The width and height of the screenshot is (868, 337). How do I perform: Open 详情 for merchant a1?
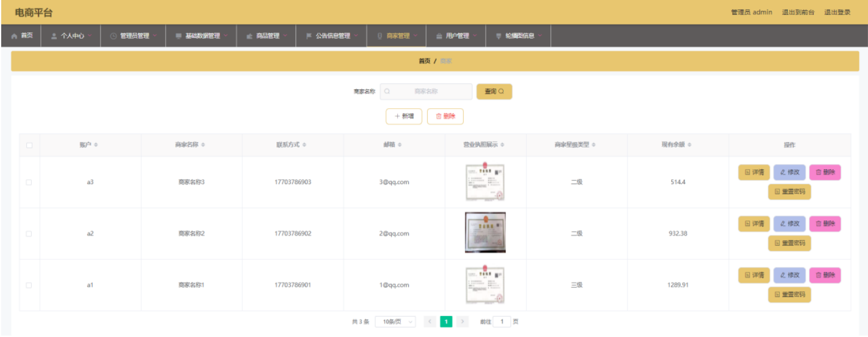(754, 275)
